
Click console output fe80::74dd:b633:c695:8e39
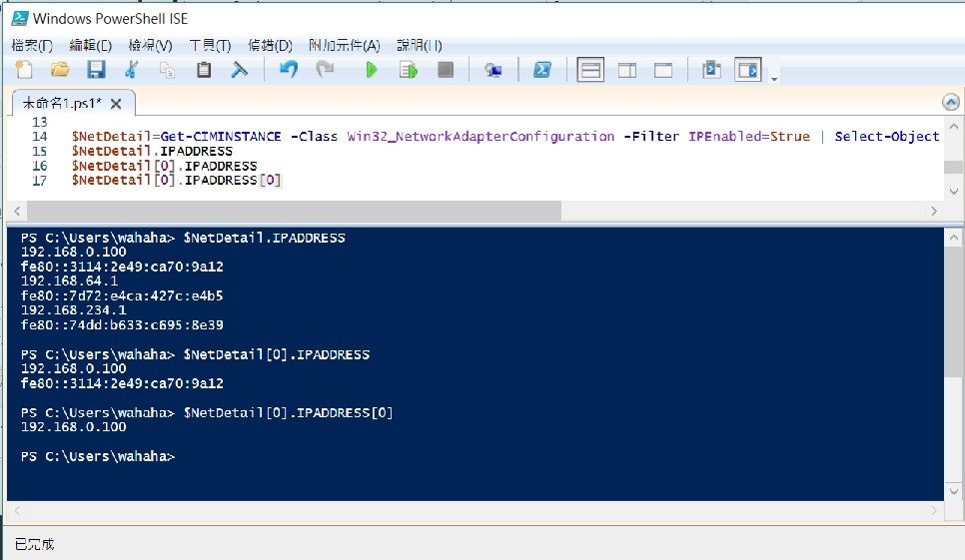tap(122, 324)
